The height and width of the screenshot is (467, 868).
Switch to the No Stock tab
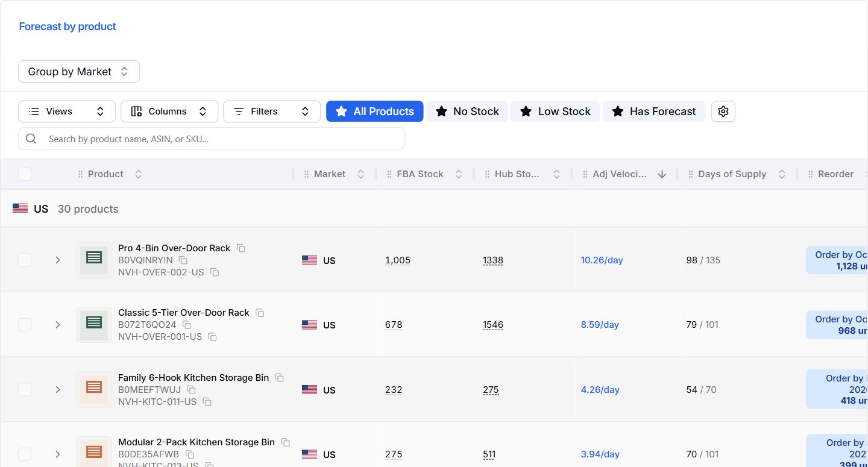click(467, 111)
